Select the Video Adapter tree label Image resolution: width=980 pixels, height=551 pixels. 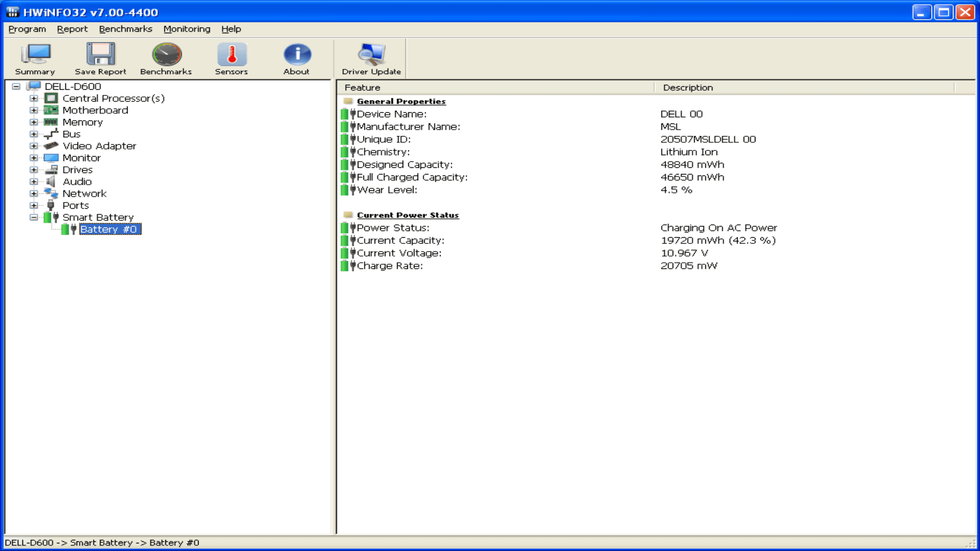click(99, 146)
